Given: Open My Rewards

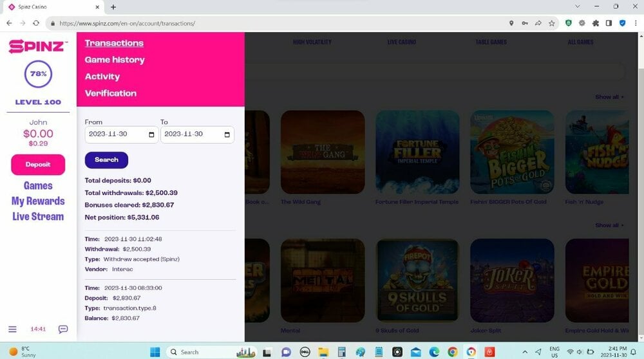Looking at the screenshot, I should (38, 201).
